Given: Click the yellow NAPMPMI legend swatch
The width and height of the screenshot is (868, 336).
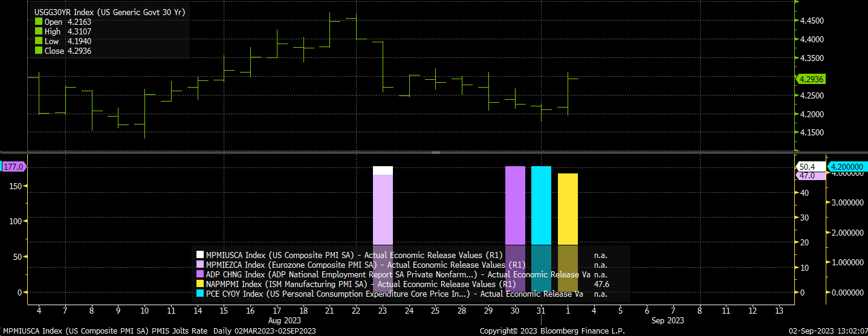Looking at the screenshot, I should pos(200,284).
